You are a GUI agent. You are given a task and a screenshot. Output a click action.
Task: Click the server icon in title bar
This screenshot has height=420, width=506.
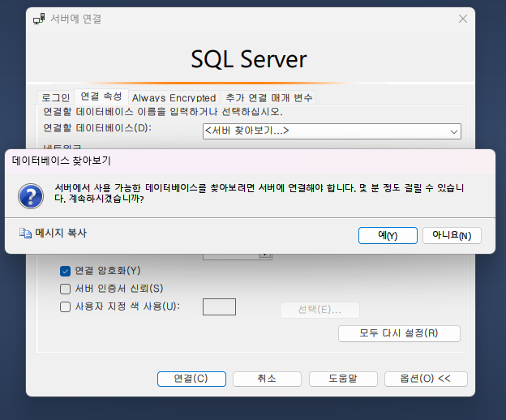pyautogui.click(x=39, y=19)
